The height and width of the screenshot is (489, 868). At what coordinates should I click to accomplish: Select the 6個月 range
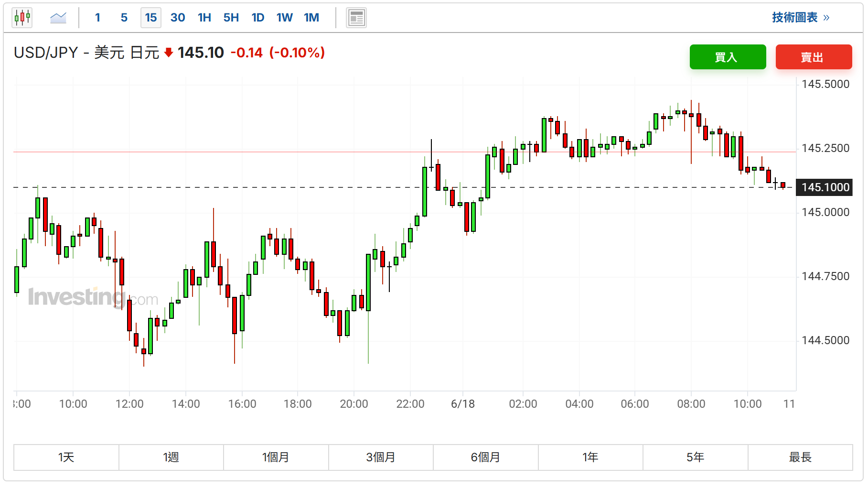click(486, 457)
